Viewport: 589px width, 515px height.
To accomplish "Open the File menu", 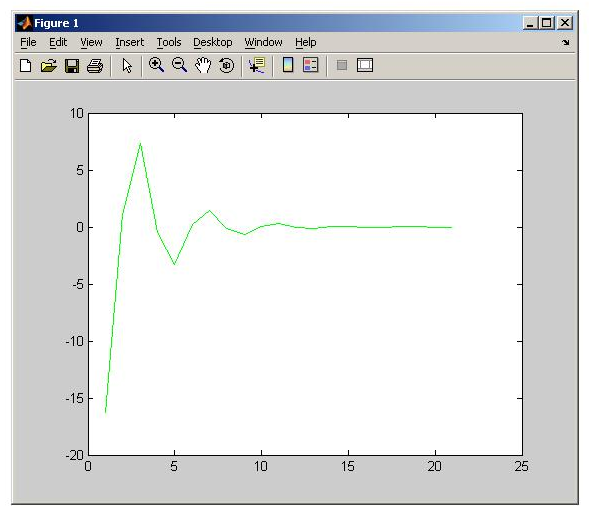I will 28,42.
